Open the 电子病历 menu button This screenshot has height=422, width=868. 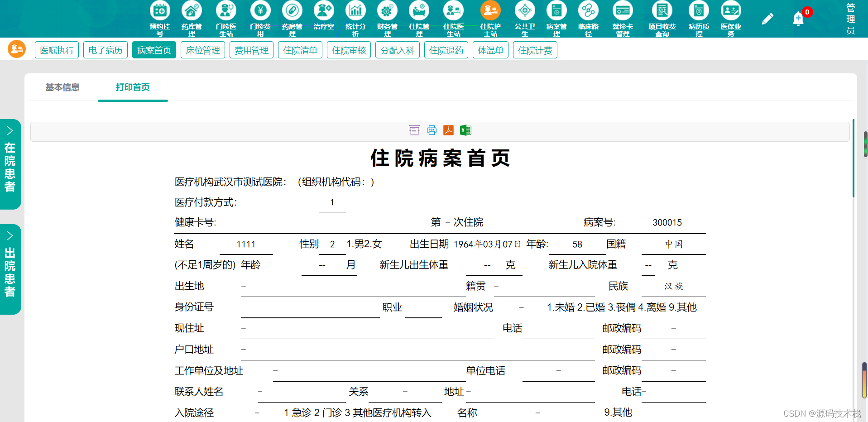point(106,50)
